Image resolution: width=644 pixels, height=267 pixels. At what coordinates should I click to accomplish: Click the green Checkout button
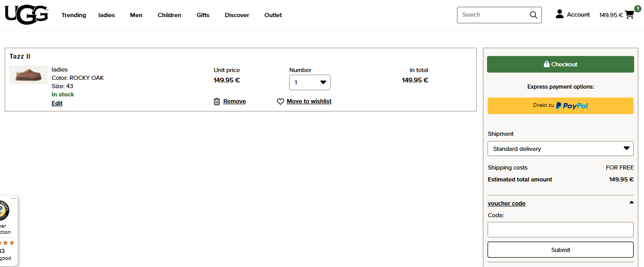coord(560,64)
